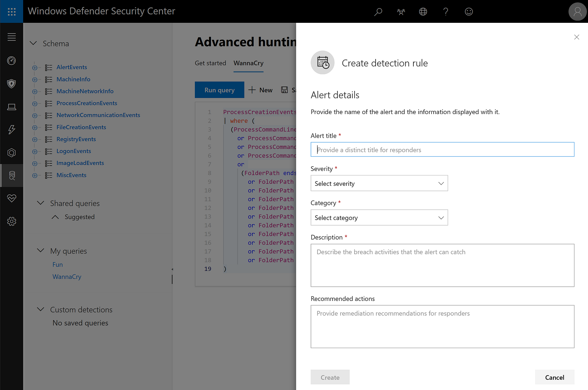Viewport: 588px width, 390px height.
Task: Open the Select category dropdown
Action: click(x=379, y=217)
